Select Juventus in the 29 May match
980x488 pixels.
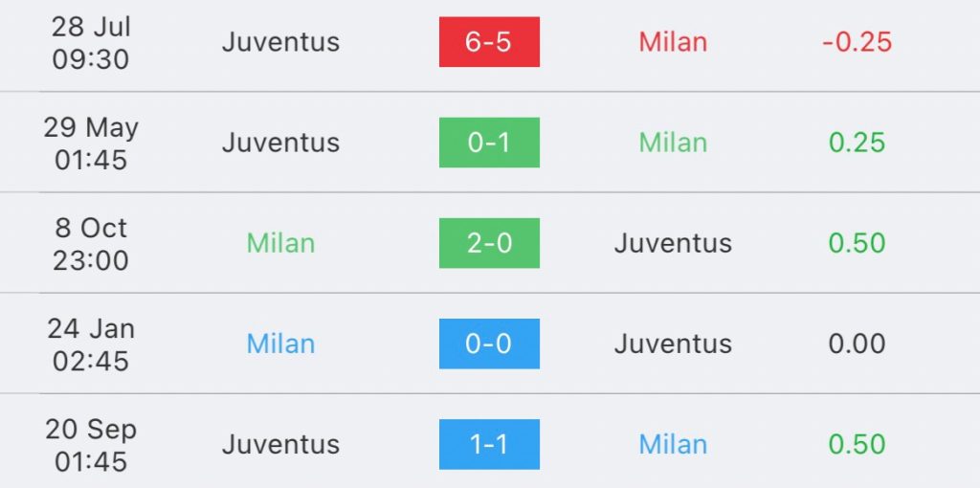coord(280,143)
